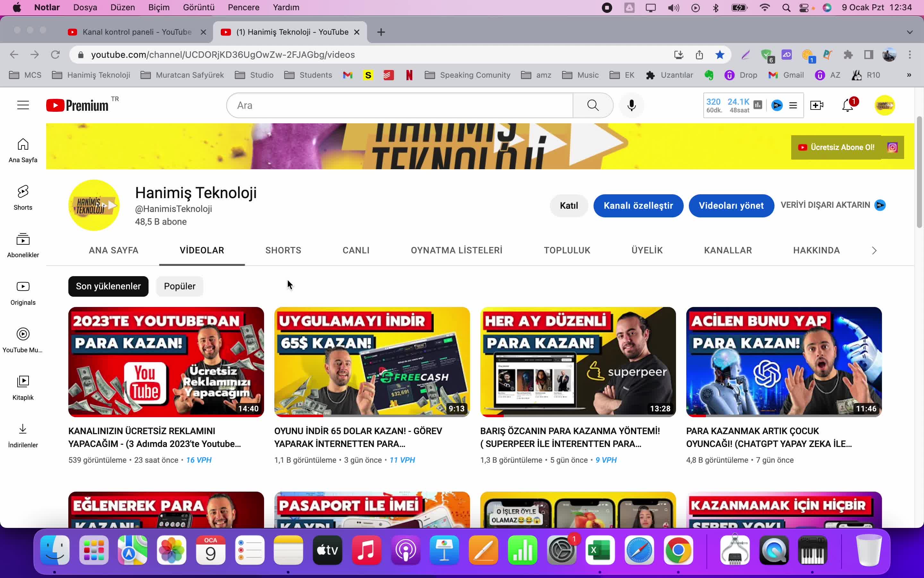Open Shorts in the sidebar
This screenshot has height=578, width=924.
(x=23, y=198)
